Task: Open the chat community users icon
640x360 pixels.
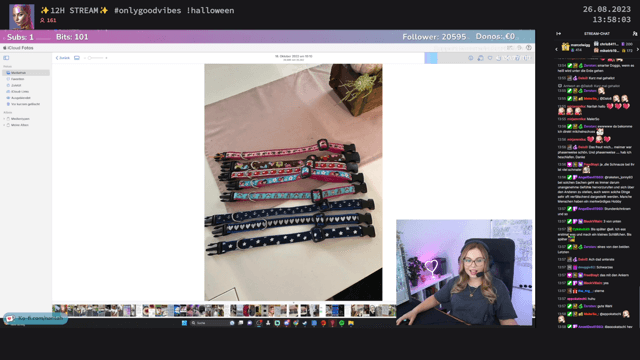Action: point(635,33)
